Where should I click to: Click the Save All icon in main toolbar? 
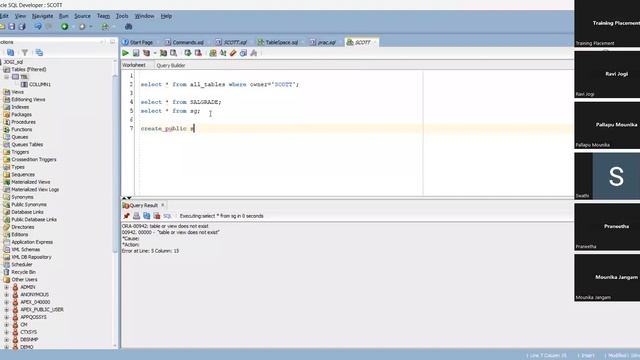pyautogui.click(x=22, y=27)
